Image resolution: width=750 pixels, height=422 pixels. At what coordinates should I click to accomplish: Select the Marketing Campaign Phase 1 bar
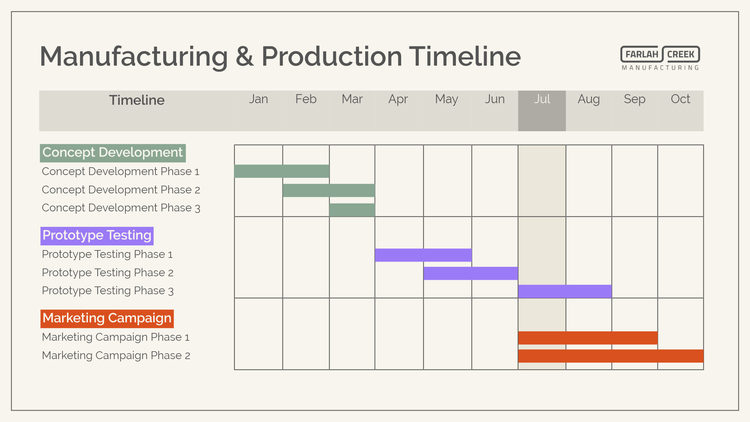(x=587, y=337)
